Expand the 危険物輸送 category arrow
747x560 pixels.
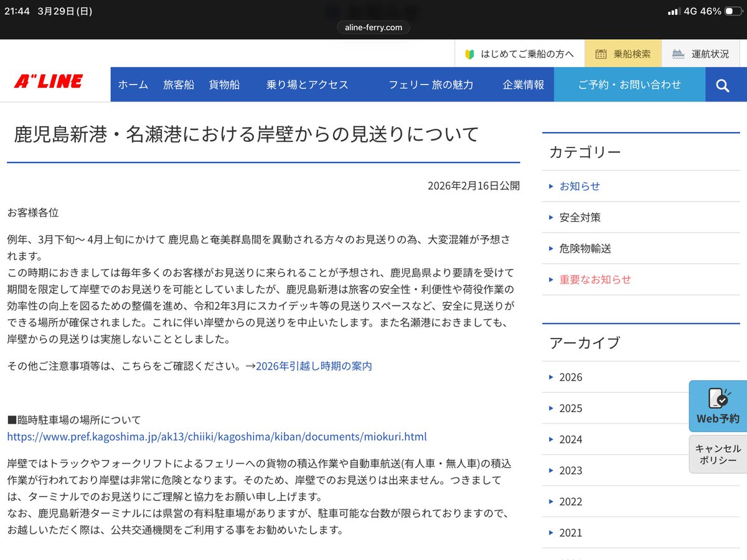click(550, 248)
